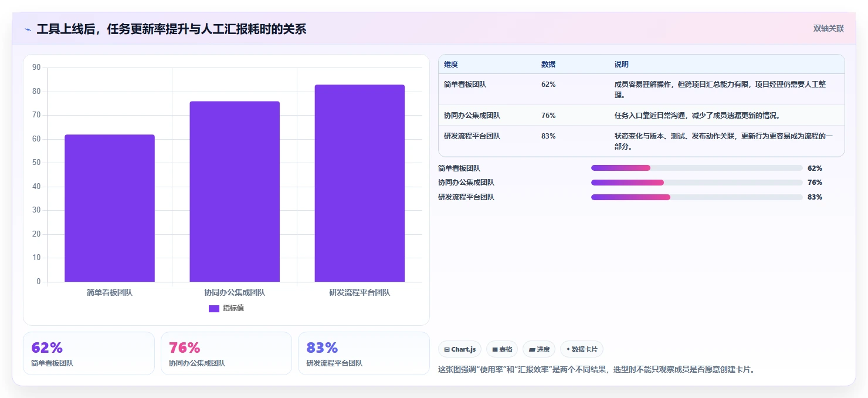Image resolution: width=868 pixels, height=398 pixels.
Task: Click 简单看板团队 cell in the table
Action: pyautogui.click(x=465, y=85)
